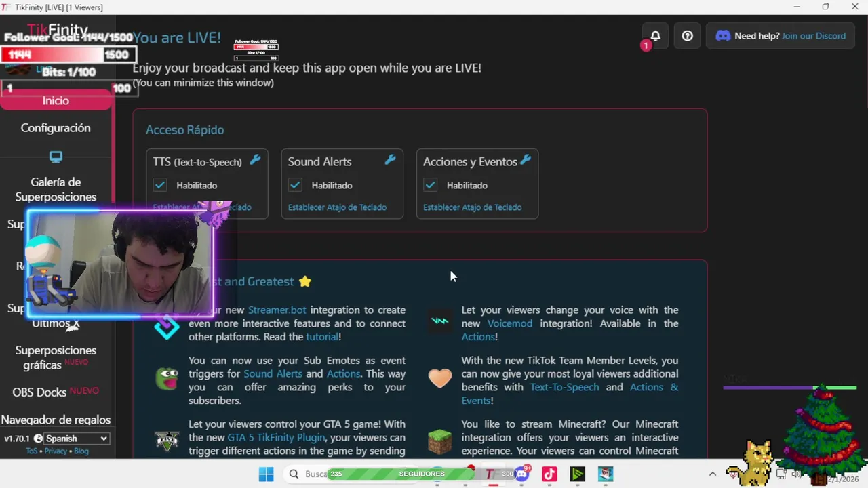Viewport: 868px width, 488px height.
Task: Click the Discord logo icon
Action: 723,36
